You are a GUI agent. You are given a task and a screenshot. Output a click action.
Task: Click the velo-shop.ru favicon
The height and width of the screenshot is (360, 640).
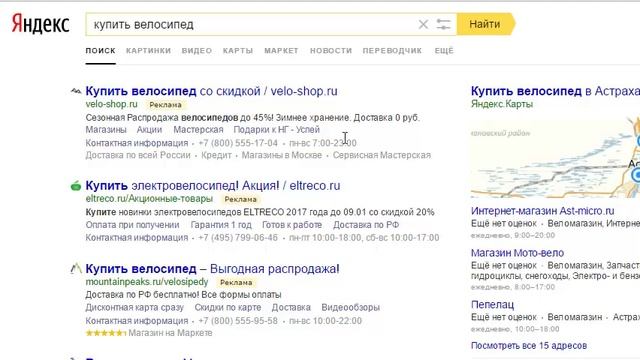(76, 91)
